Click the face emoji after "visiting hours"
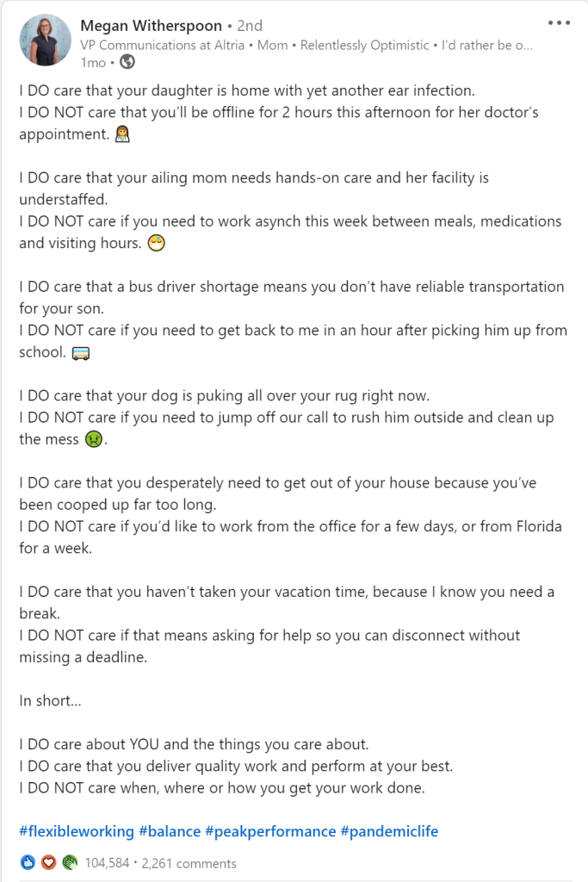The image size is (588, 882). coord(157,244)
